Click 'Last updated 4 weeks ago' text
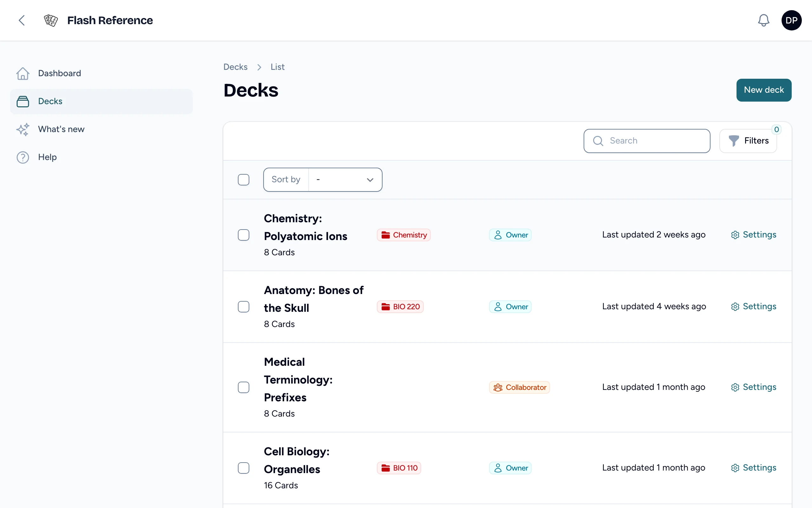 [654, 307]
